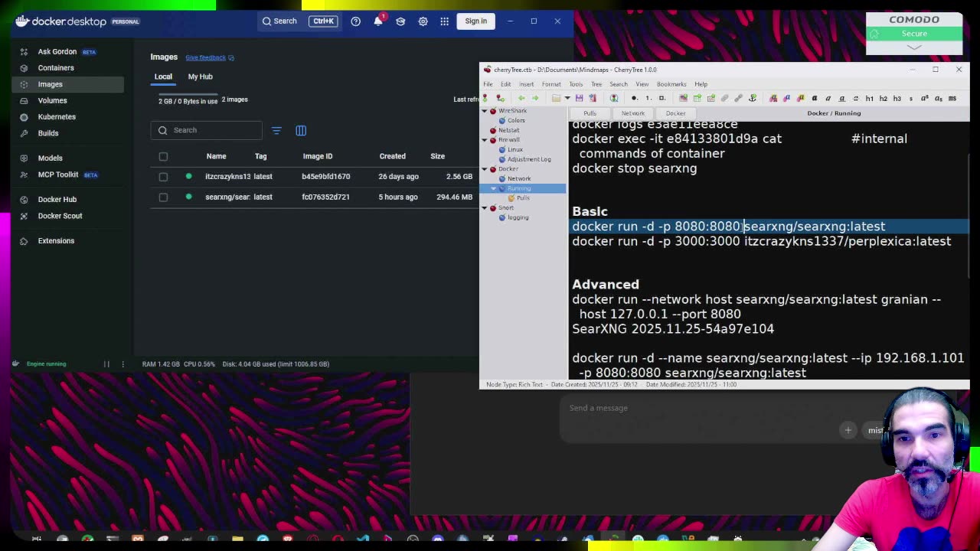Go forward with CherryTree green right arrow
Image resolution: width=980 pixels, height=551 pixels.
pyautogui.click(x=535, y=98)
